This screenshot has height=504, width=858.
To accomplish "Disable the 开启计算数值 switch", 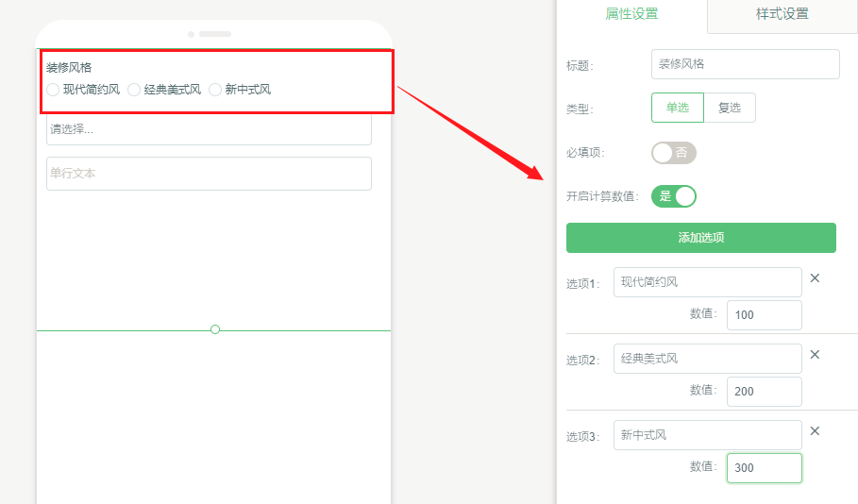I will pyautogui.click(x=673, y=196).
